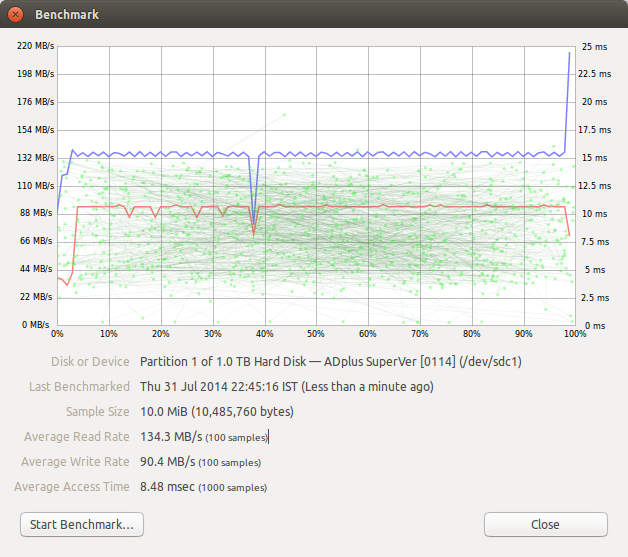Click the Benchmark window title
Image resolution: width=628 pixels, height=557 pixels.
point(67,15)
